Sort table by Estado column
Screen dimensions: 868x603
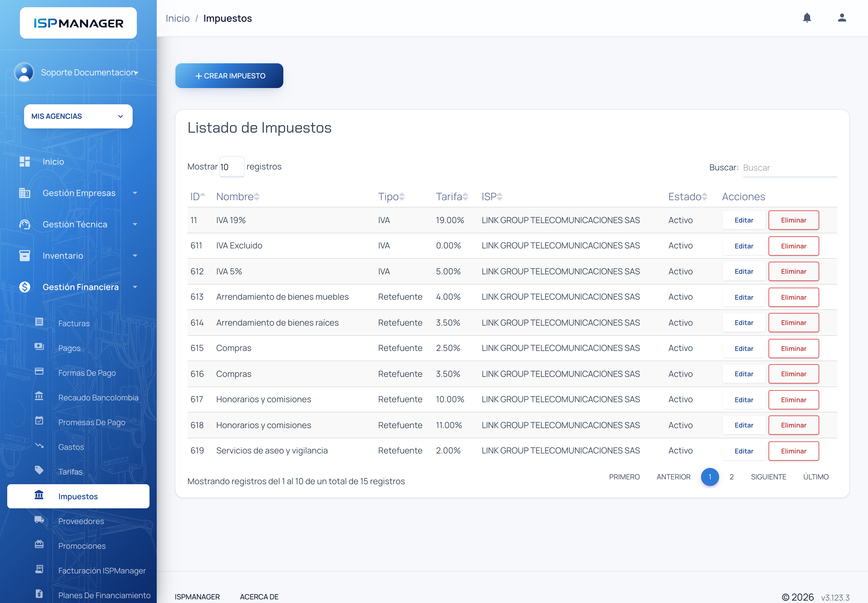point(687,197)
